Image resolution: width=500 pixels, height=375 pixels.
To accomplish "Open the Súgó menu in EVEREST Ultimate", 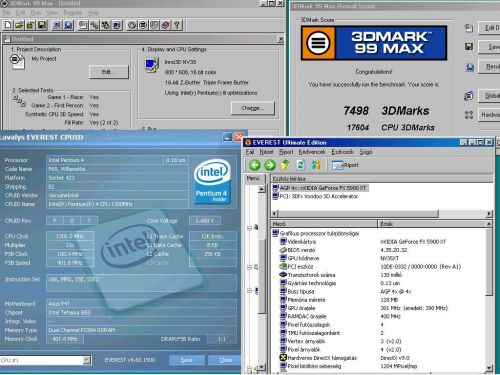I will click(x=366, y=152).
